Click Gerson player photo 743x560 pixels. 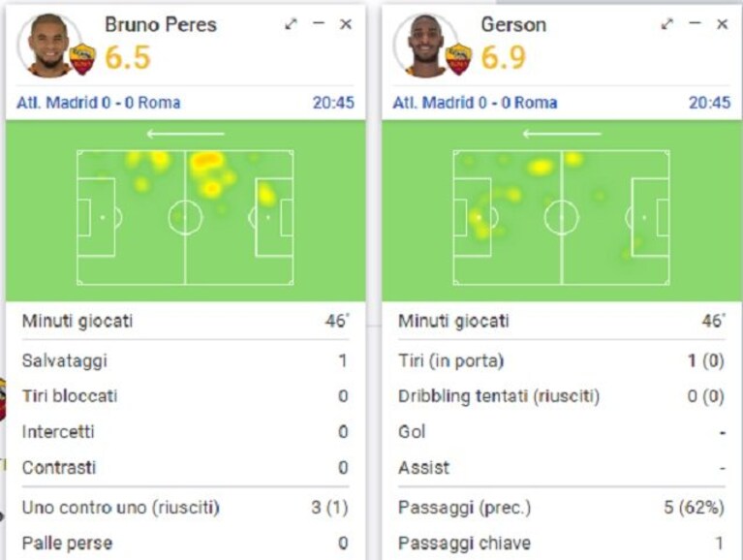click(x=424, y=45)
